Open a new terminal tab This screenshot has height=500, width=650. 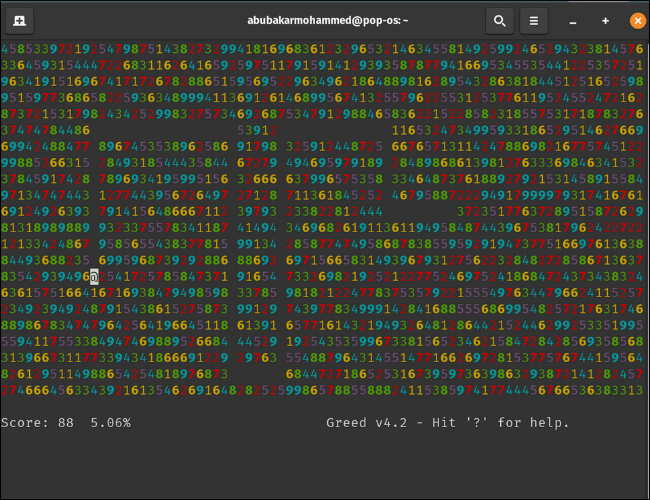pyautogui.click(x=21, y=20)
